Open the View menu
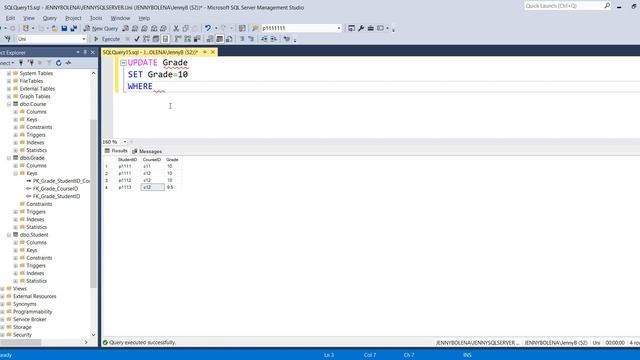The width and height of the screenshot is (640, 360). pos(29,18)
